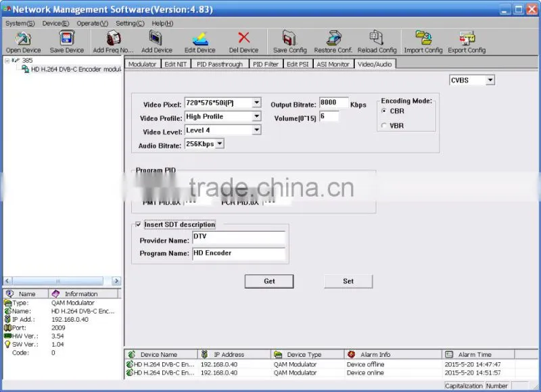Screen dimensions: 541x392
Task: Open the Video Profile dropdown
Action: click(x=256, y=116)
